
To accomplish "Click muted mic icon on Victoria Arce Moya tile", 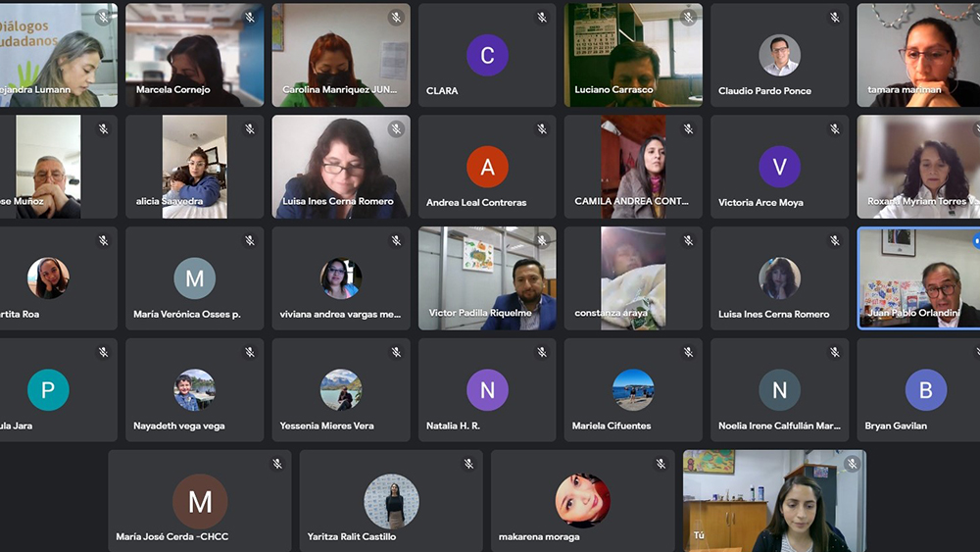I will (835, 129).
